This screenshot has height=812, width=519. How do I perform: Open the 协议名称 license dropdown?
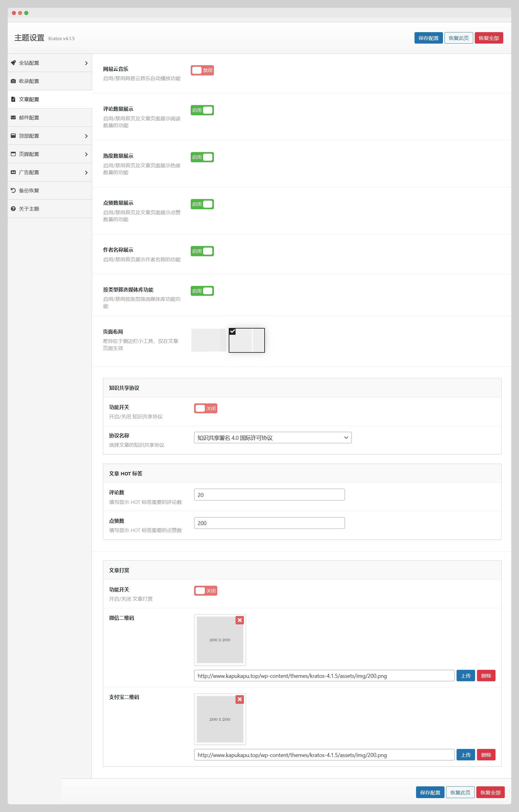click(x=273, y=437)
